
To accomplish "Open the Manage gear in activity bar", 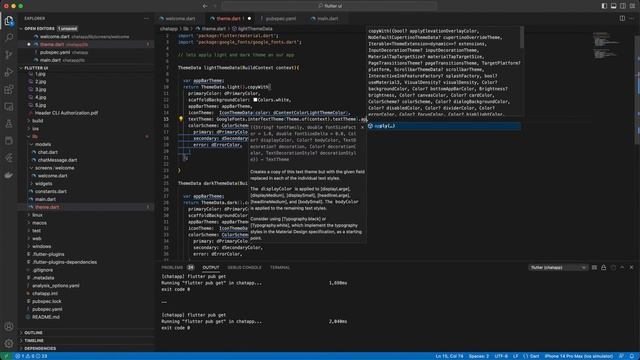I will pyautogui.click(x=9, y=343).
